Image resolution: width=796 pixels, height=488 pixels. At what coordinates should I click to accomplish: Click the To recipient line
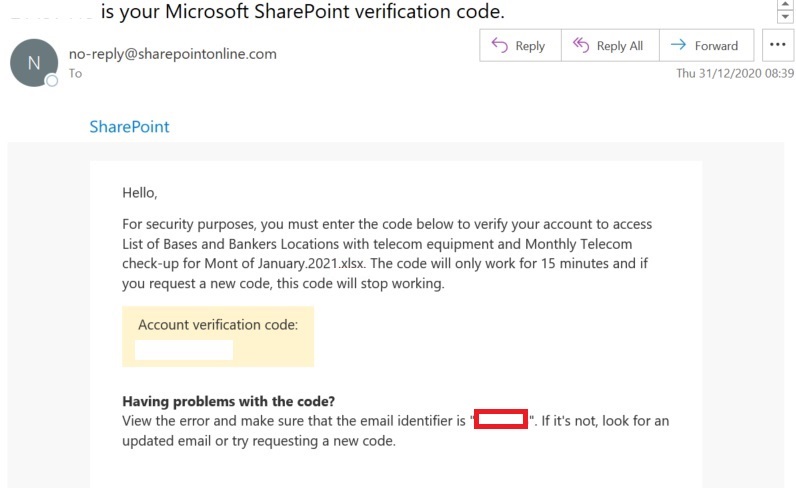click(x=76, y=73)
